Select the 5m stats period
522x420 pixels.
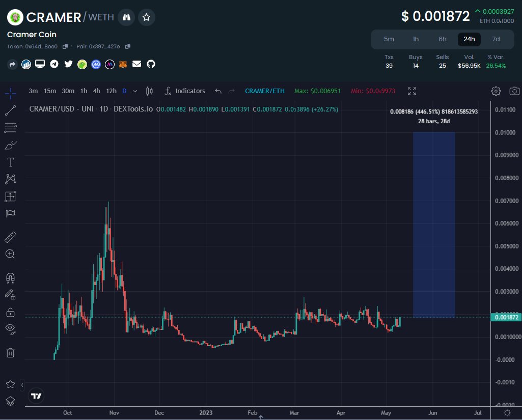click(x=389, y=39)
